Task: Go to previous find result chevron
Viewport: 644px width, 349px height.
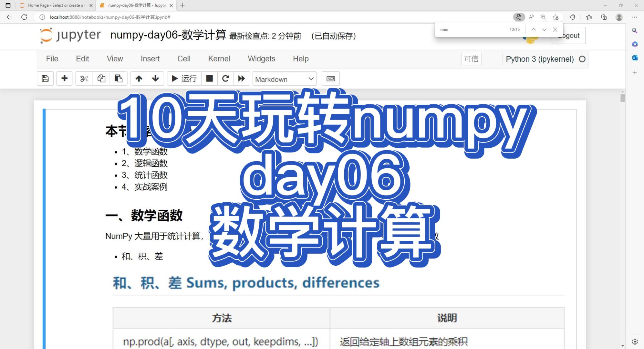Action: 534,29
